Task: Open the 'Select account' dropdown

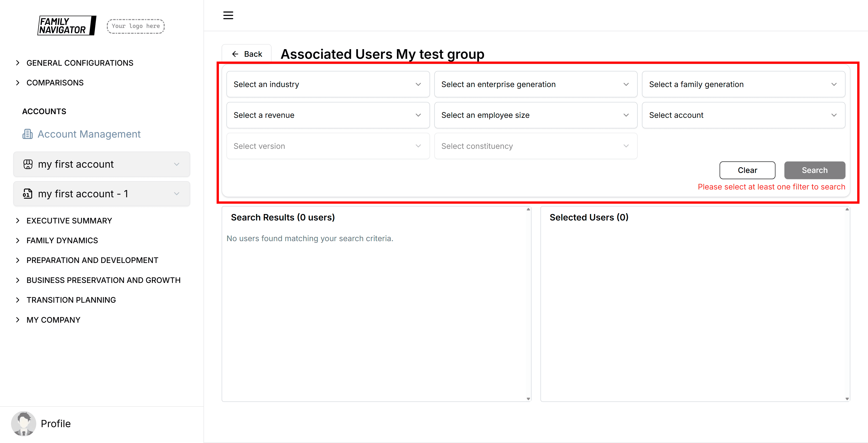Action: (743, 115)
